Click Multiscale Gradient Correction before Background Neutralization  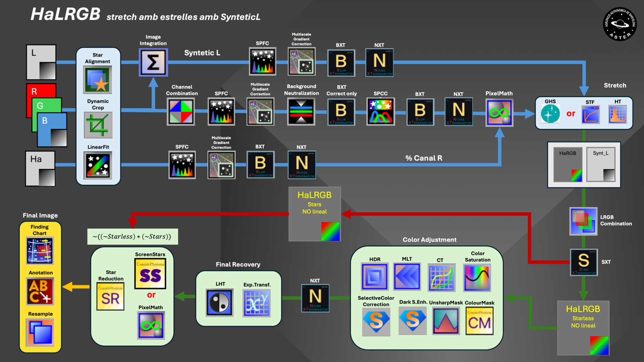pyautogui.click(x=260, y=112)
